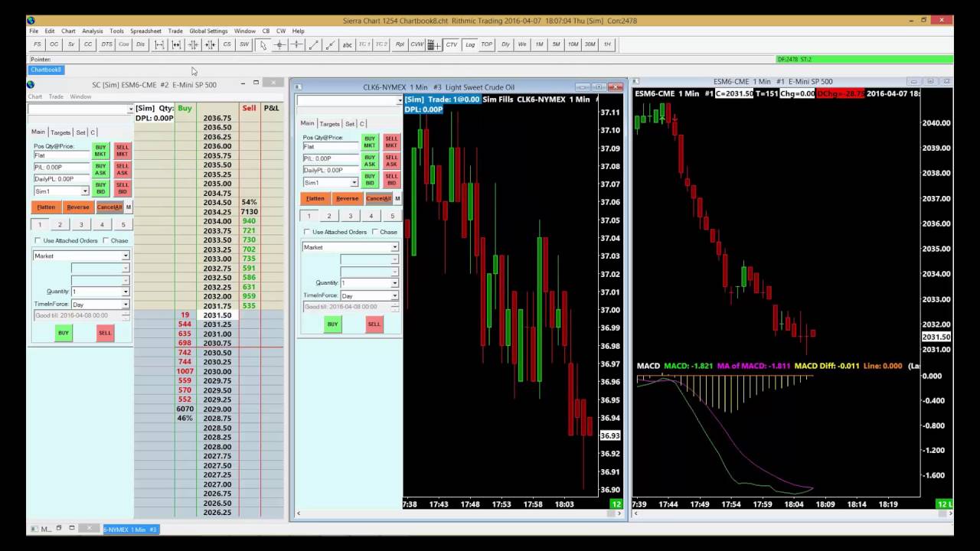This screenshot has height=551, width=980.
Task: Click CancelAll button in CLK6 window
Action: pyautogui.click(x=378, y=198)
